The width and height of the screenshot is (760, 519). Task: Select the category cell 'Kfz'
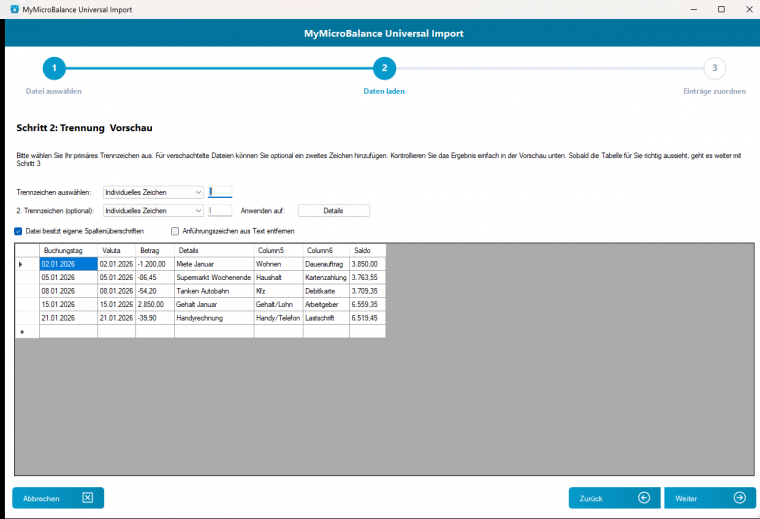278,291
